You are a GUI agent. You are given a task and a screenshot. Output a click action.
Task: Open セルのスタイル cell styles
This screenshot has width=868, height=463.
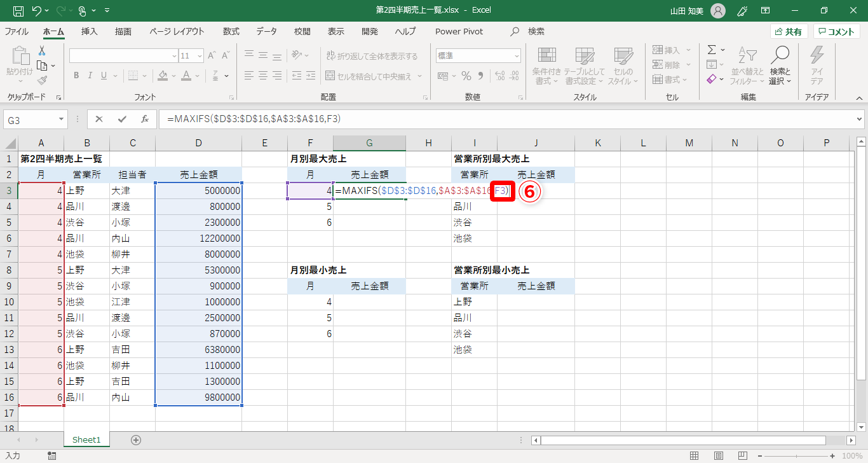[x=622, y=66]
